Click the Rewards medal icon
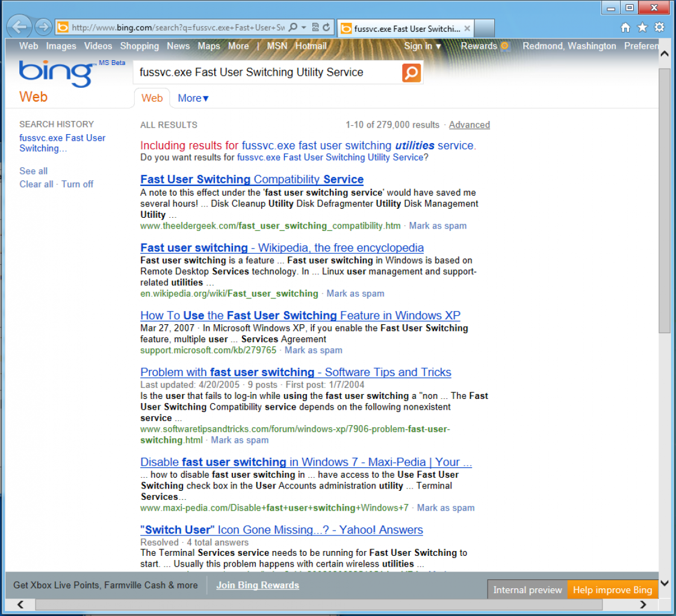Image resolution: width=676 pixels, height=616 pixels. [x=504, y=46]
